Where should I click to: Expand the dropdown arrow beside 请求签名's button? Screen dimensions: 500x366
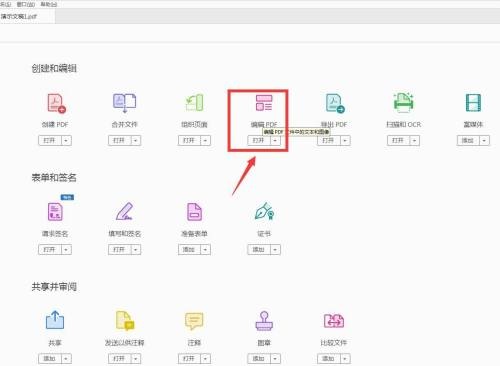coord(66,249)
